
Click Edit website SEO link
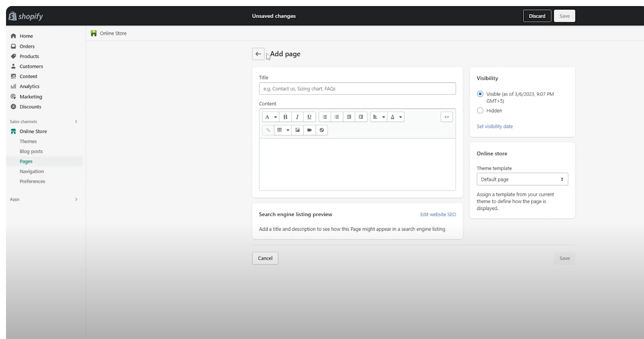(438, 214)
